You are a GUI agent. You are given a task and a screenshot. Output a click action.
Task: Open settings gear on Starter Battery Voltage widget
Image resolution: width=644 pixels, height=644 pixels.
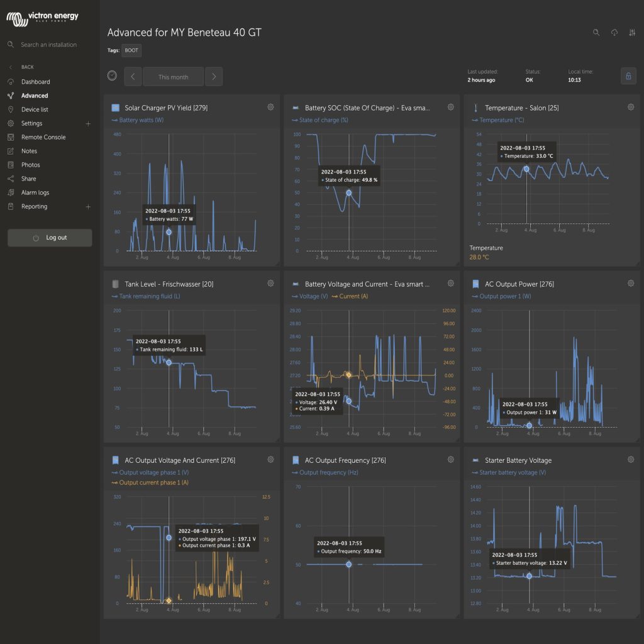point(630,460)
